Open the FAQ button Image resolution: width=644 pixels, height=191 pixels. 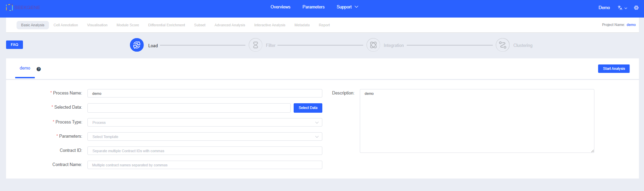point(15,45)
